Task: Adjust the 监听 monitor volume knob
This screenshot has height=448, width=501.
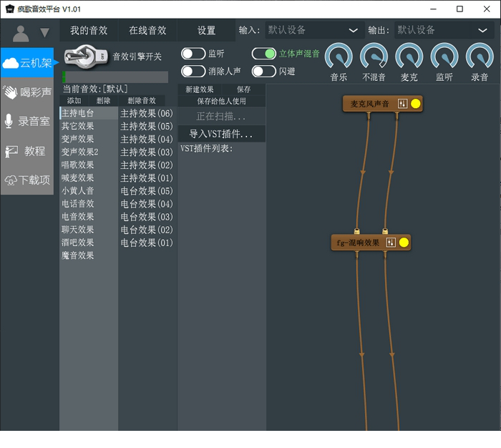Action: [x=444, y=57]
